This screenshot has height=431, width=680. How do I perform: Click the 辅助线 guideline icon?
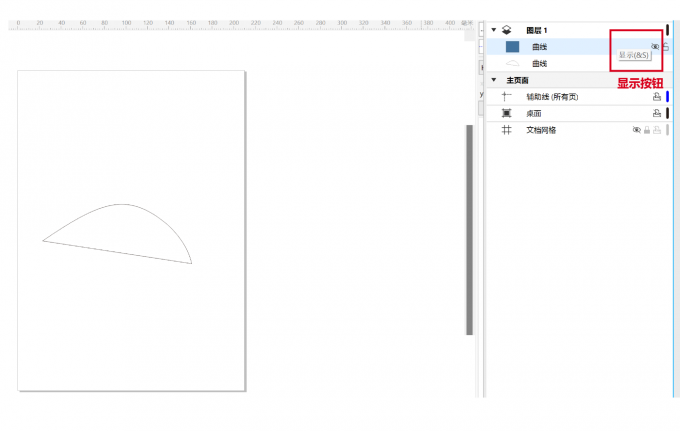tap(506, 97)
